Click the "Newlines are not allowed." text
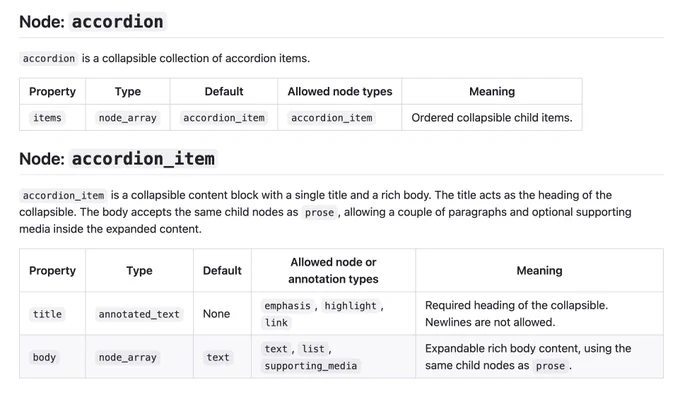This screenshot has width=680, height=395. (490, 322)
